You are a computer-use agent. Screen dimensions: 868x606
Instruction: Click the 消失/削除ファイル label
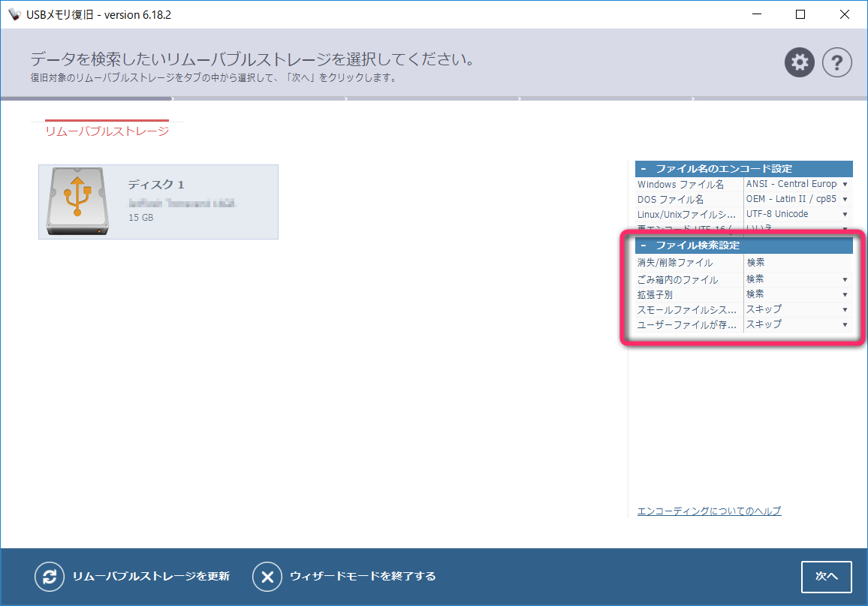[675, 262]
